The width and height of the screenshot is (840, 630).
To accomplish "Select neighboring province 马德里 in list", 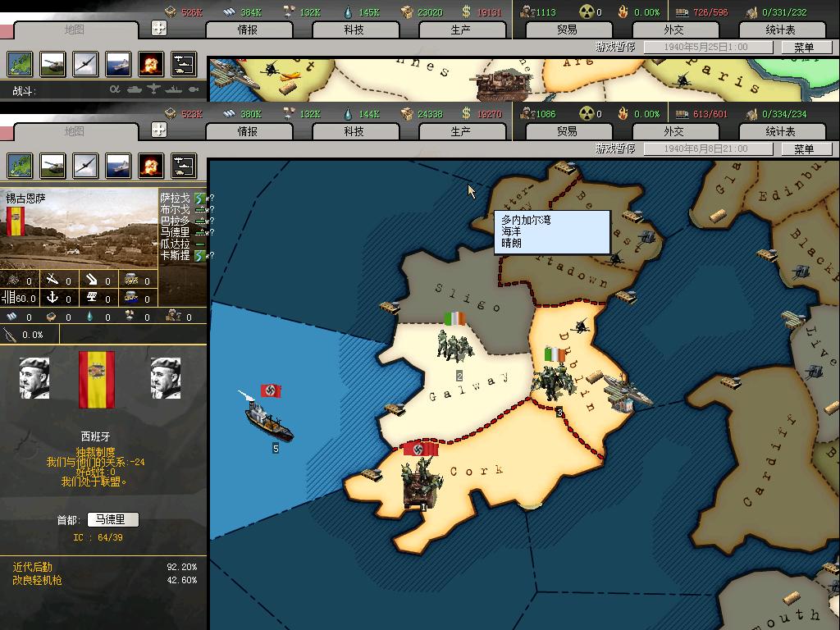I will click(x=176, y=232).
